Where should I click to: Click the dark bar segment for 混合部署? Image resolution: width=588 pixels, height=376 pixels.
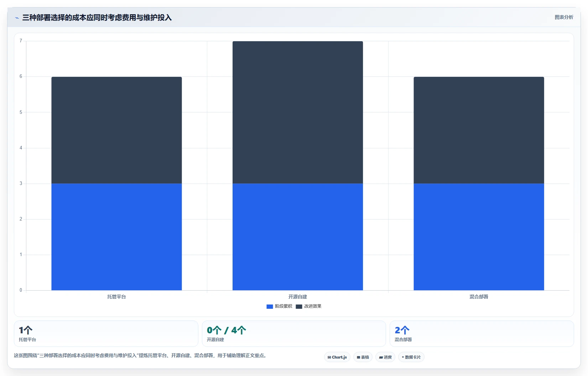pyautogui.click(x=479, y=130)
